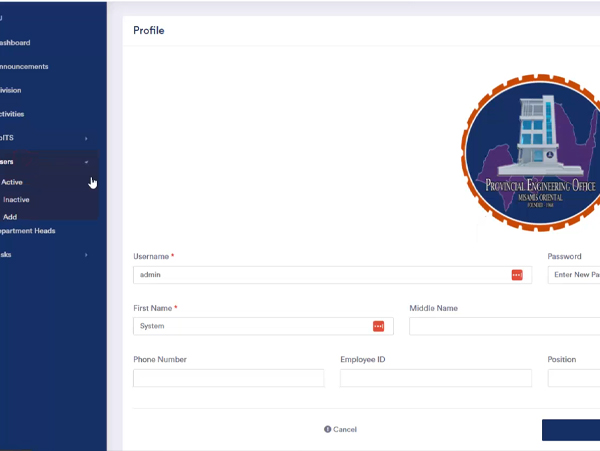Viewport: 600px width, 451px height.
Task: Open Activities from the sidebar menu
Action: point(12,114)
